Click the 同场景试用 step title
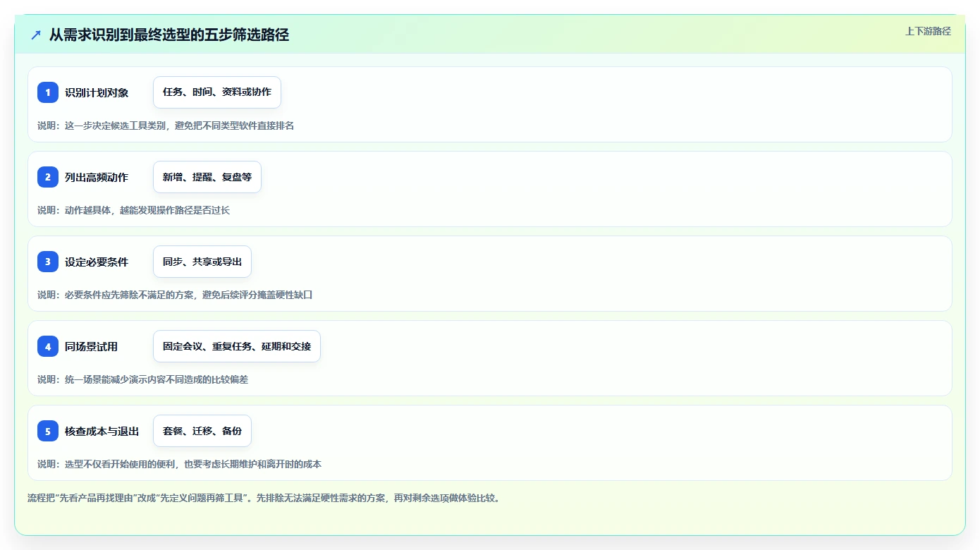This screenshot has width=980, height=550. point(91,346)
